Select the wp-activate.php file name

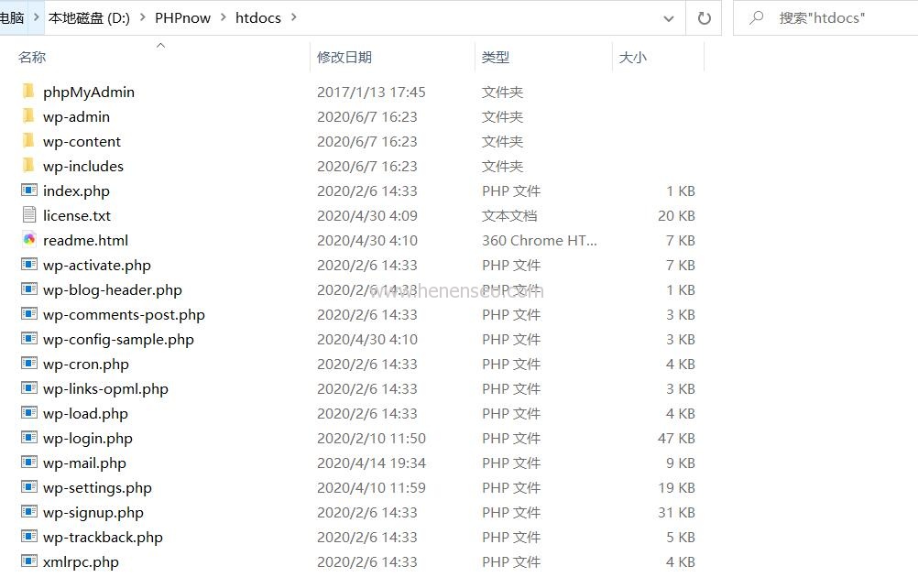click(97, 265)
